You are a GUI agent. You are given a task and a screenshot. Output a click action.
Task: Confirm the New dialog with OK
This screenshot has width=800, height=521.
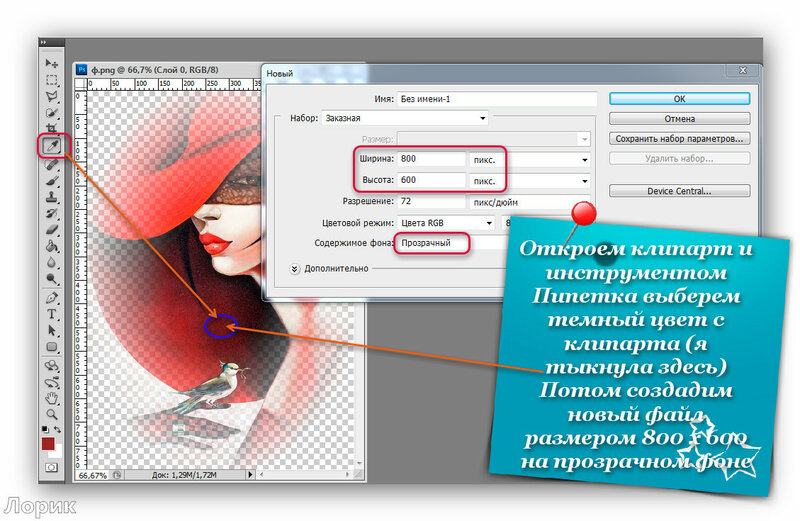point(680,99)
